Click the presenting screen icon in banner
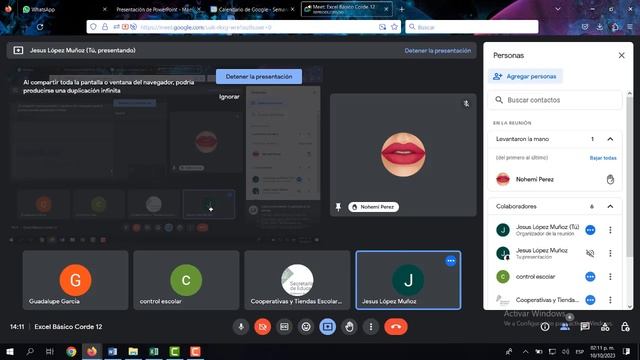Image resolution: width=640 pixels, height=360 pixels. 18,50
